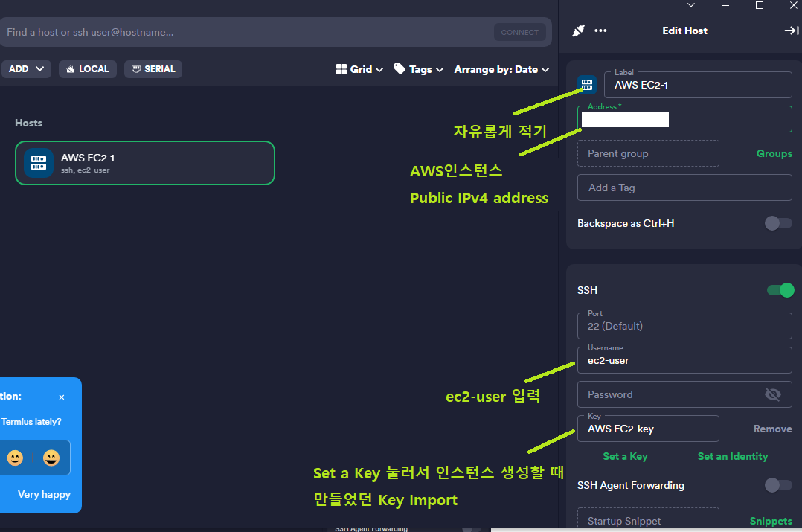The height and width of the screenshot is (532, 802).
Task: Enable SSH Agent Forwarding switch
Action: coord(778,485)
